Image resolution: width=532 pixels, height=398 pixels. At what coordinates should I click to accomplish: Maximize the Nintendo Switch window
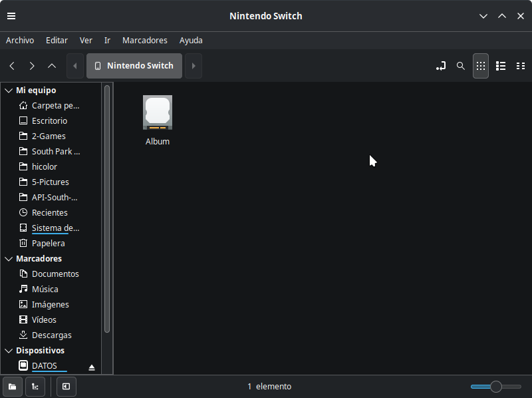(x=502, y=16)
